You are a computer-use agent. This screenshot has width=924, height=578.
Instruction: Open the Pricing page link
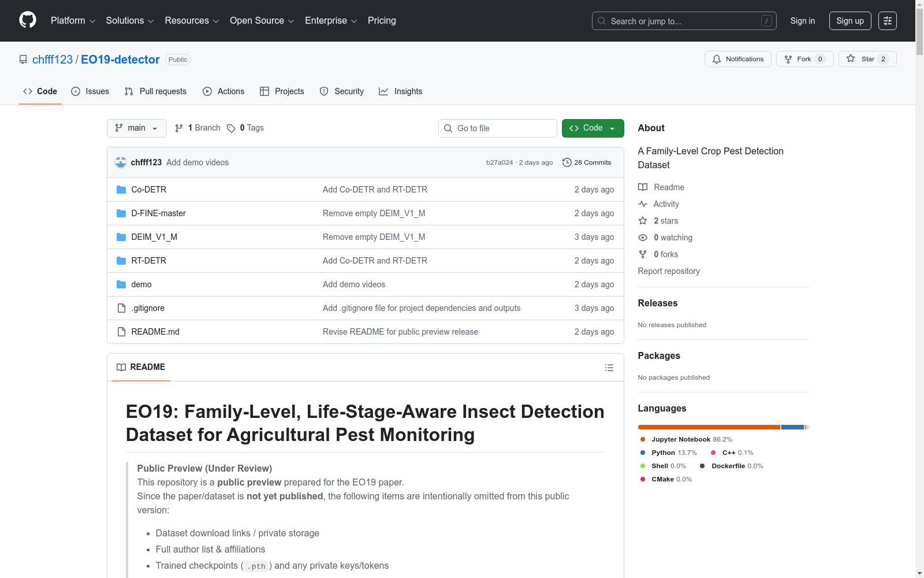pos(382,21)
